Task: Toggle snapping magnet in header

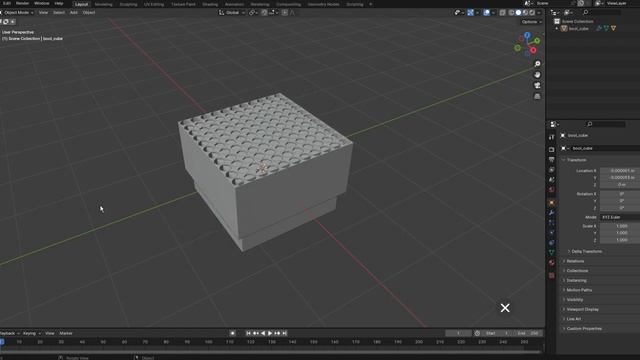Action: point(264,13)
